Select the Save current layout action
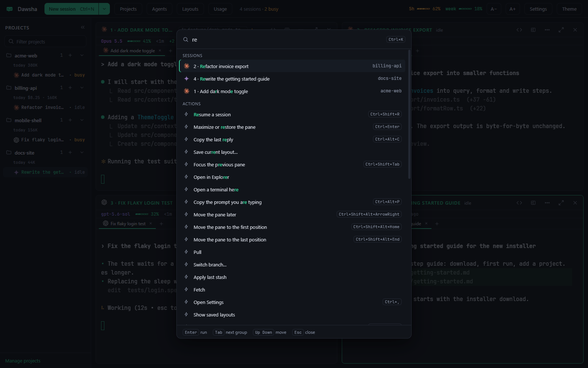 click(292, 152)
